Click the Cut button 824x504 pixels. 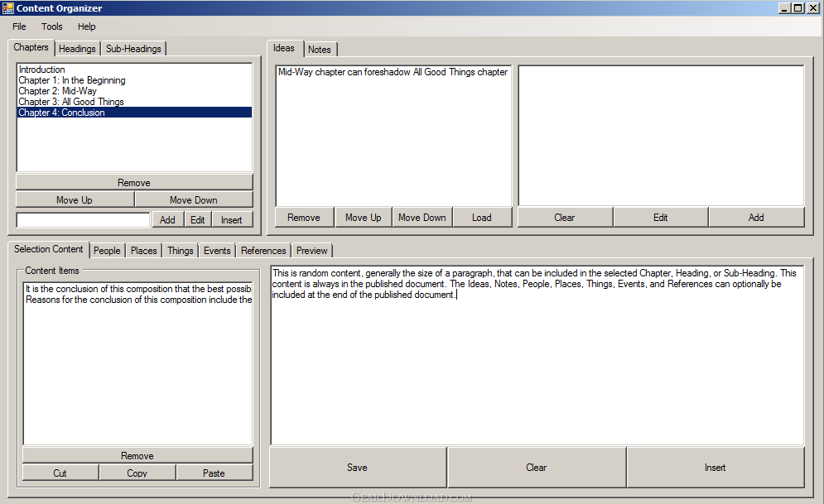pyautogui.click(x=60, y=473)
